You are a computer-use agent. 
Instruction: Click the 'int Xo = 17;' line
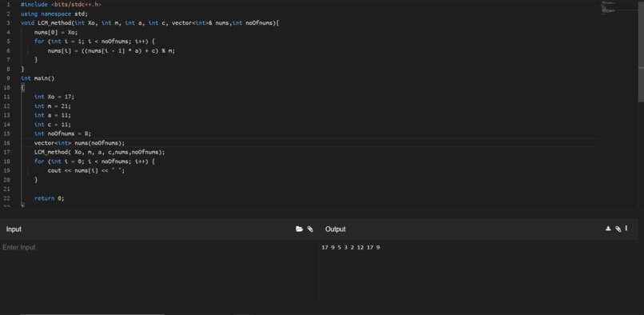[54, 97]
